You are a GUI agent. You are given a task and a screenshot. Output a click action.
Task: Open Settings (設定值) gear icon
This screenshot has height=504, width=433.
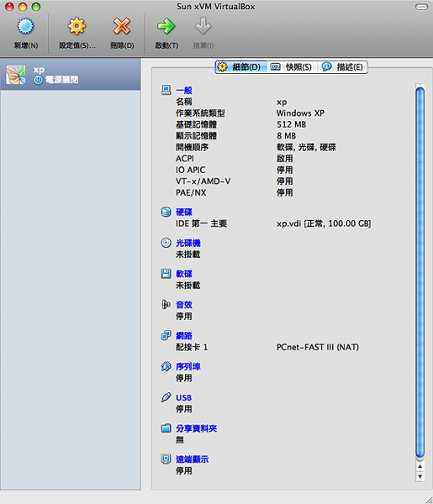pos(77,26)
